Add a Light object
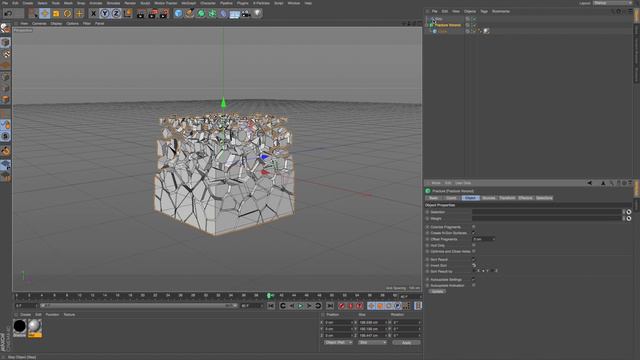The image size is (640, 360). pos(257,13)
